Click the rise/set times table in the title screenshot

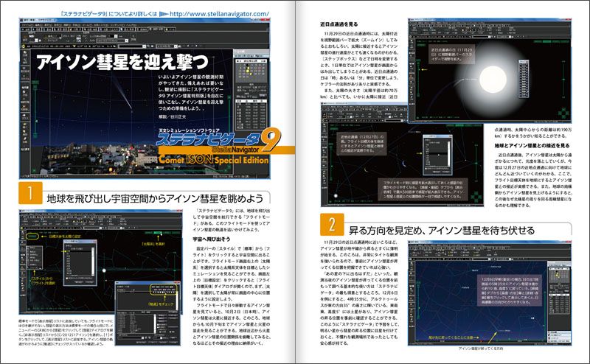[251, 114]
